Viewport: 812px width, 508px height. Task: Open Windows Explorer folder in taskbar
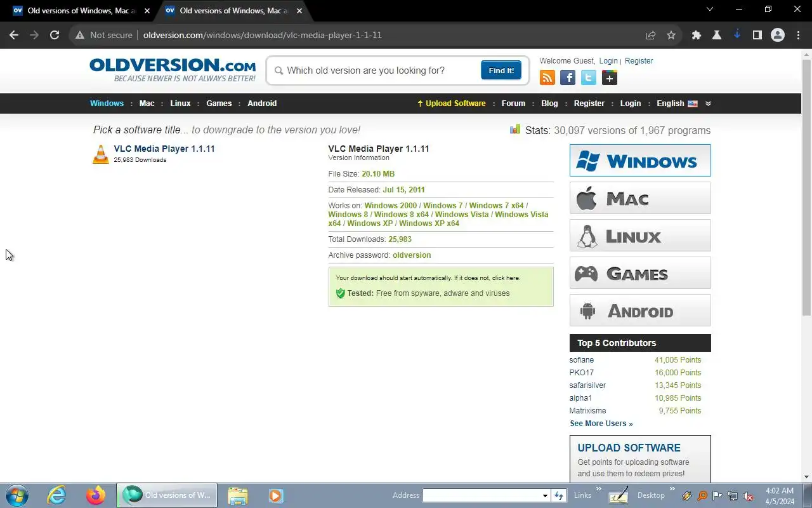pyautogui.click(x=237, y=495)
